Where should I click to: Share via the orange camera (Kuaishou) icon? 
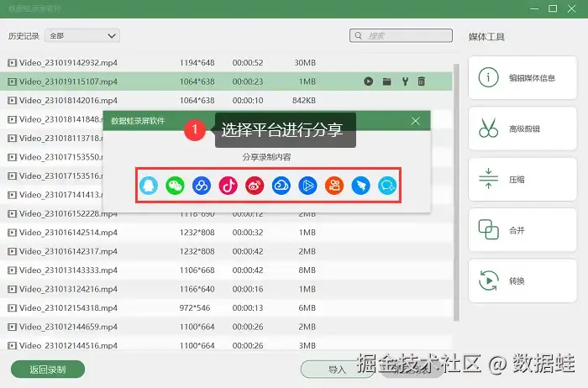[334, 186]
